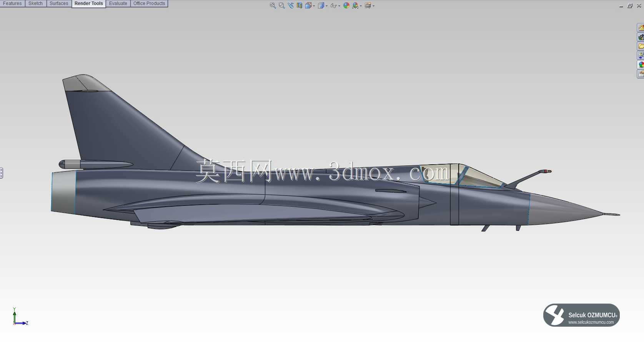Viewport: 644px width, 344px height.
Task: Switch to the Sketch tab
Action: (36, 3)
